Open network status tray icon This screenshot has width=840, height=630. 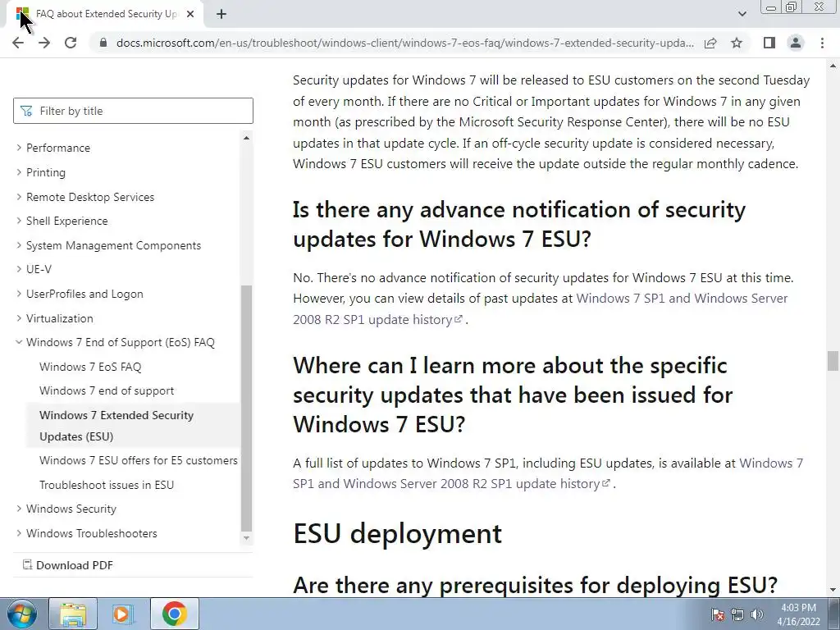[x=737, y=614]
